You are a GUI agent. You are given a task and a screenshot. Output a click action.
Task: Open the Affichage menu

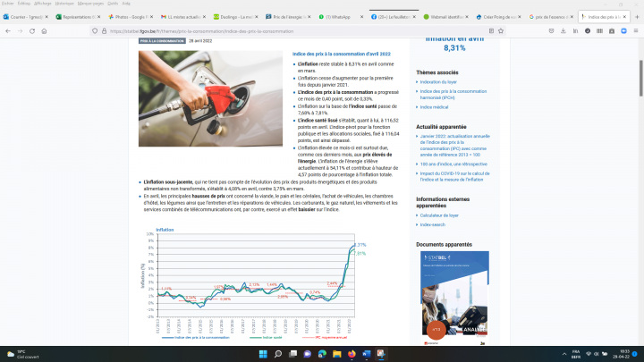(43, 4)
